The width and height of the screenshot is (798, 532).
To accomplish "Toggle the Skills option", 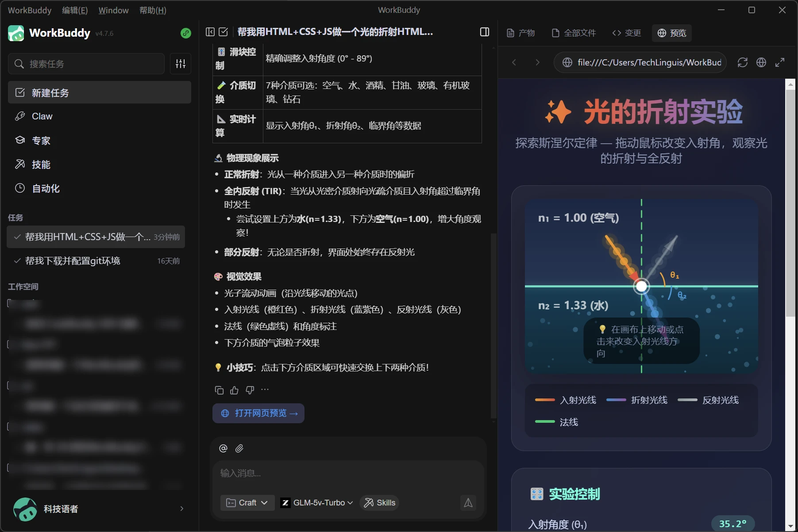I will 380,503.
